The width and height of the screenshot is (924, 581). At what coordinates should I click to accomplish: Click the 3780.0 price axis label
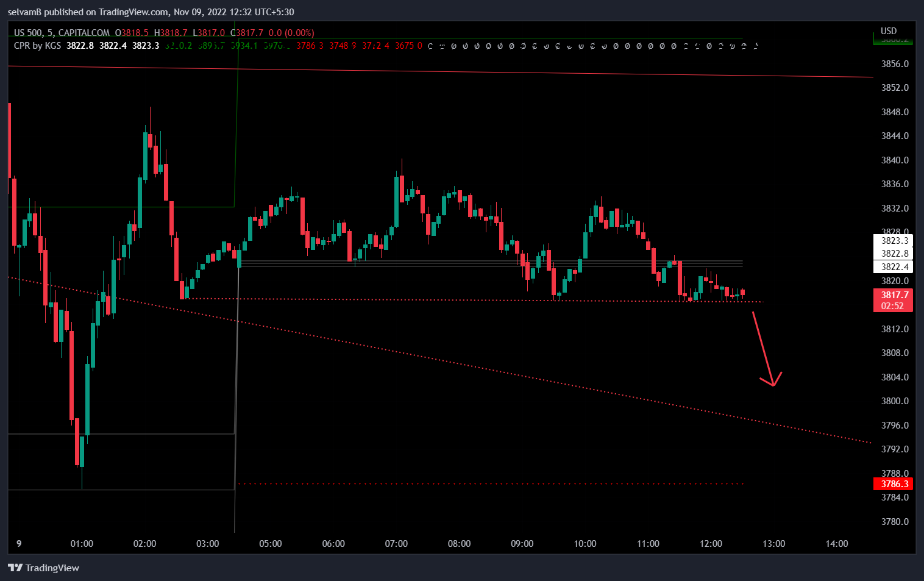click(895, 522)
